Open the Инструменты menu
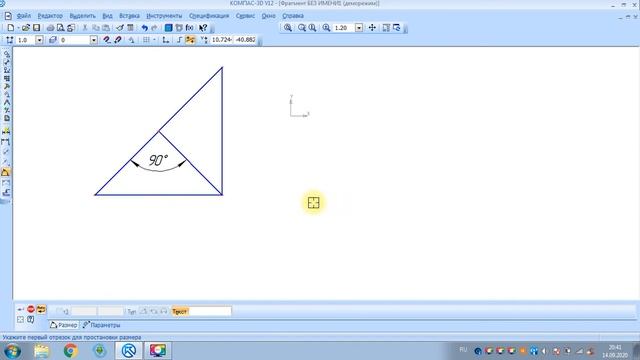The height and width of the screenshot is (360, 640). pos(164,16)
